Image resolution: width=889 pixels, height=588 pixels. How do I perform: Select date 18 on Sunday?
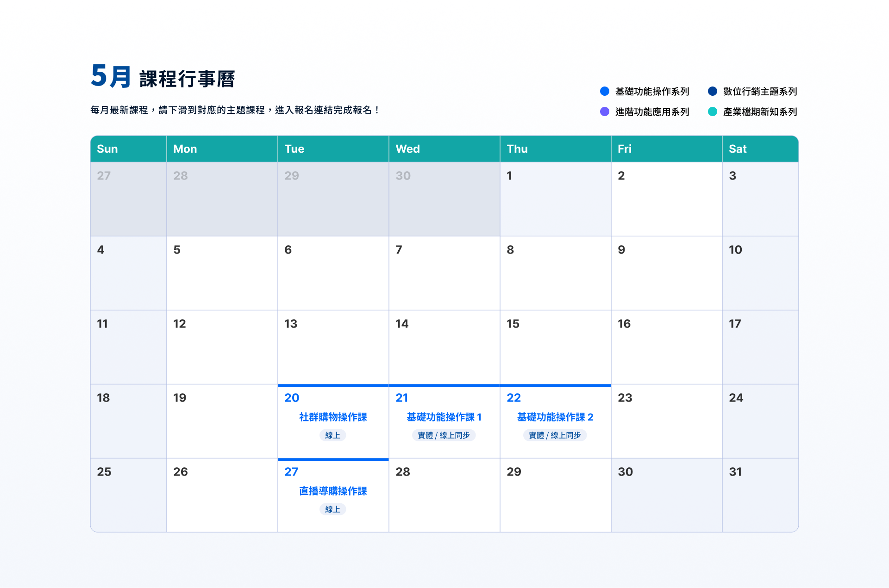pos(103,398)
